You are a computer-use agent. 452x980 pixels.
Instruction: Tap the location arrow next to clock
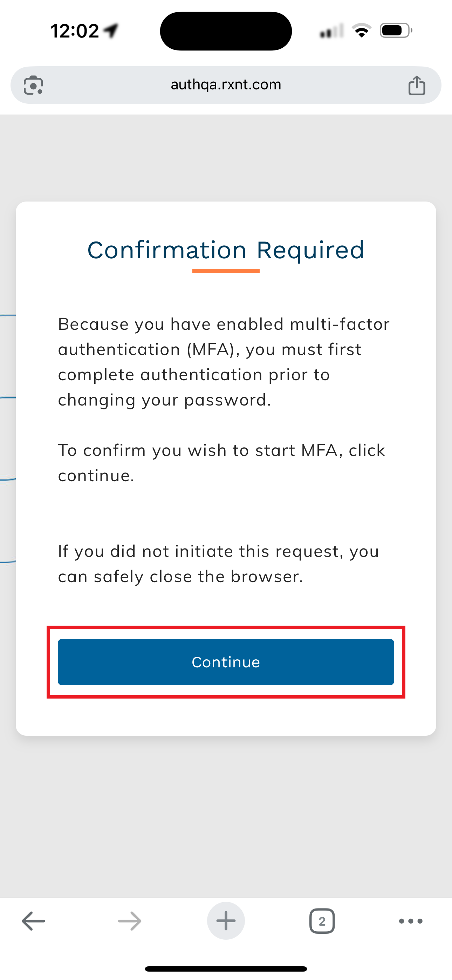point(111,31)
